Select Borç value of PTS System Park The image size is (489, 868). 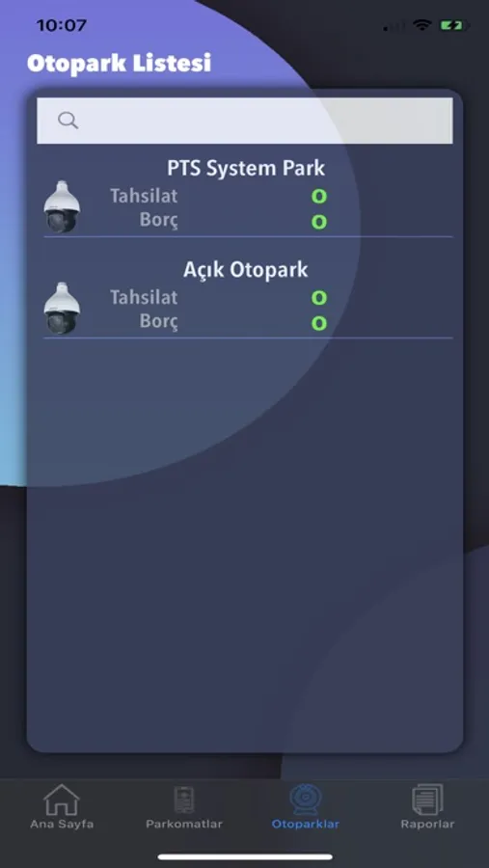click(319, 222)
